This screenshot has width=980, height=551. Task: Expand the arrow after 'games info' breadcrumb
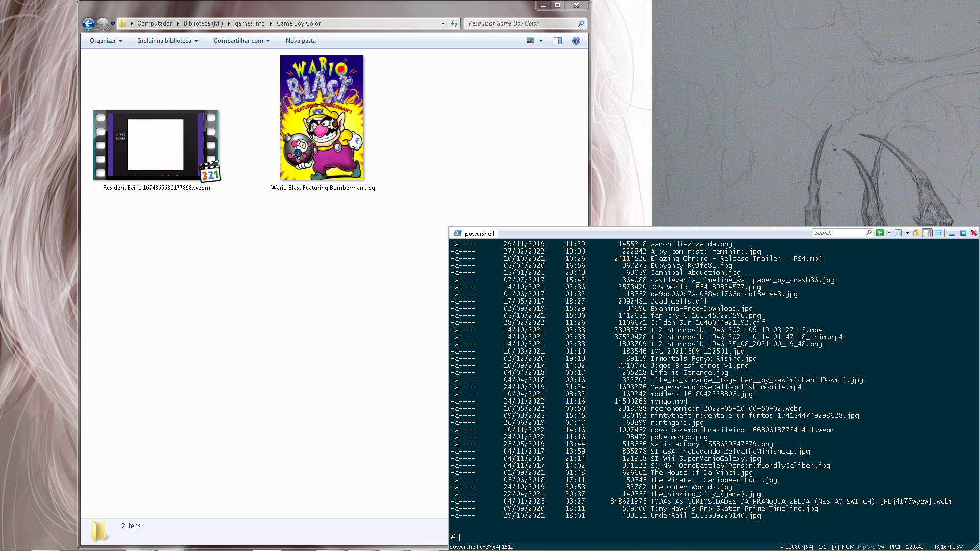[x=271, y=23]
